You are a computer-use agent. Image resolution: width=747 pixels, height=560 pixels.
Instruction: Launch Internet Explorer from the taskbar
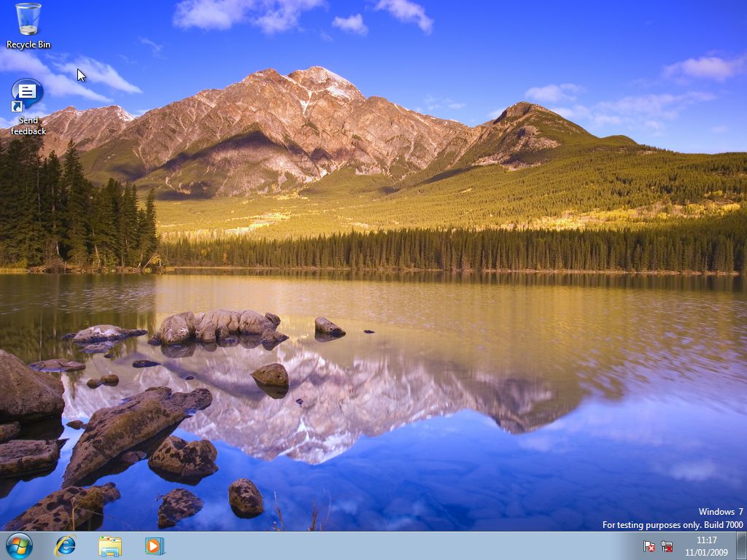pos(66,545)
